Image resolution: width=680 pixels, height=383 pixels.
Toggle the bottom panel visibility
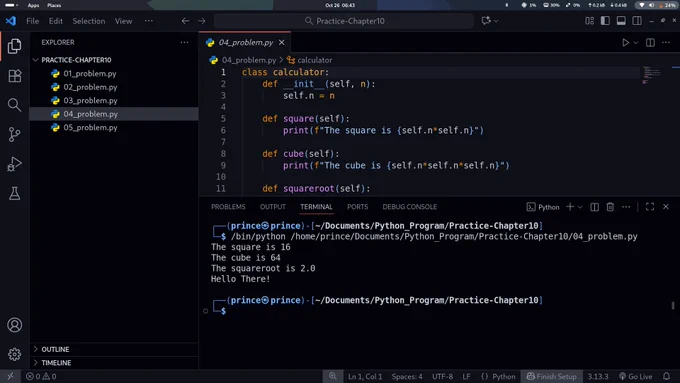point(621,21)
